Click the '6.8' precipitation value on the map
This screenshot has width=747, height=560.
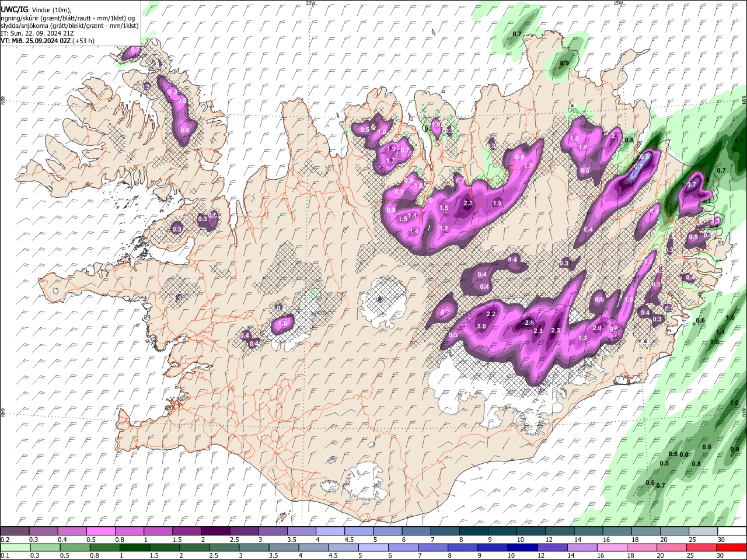645,156
